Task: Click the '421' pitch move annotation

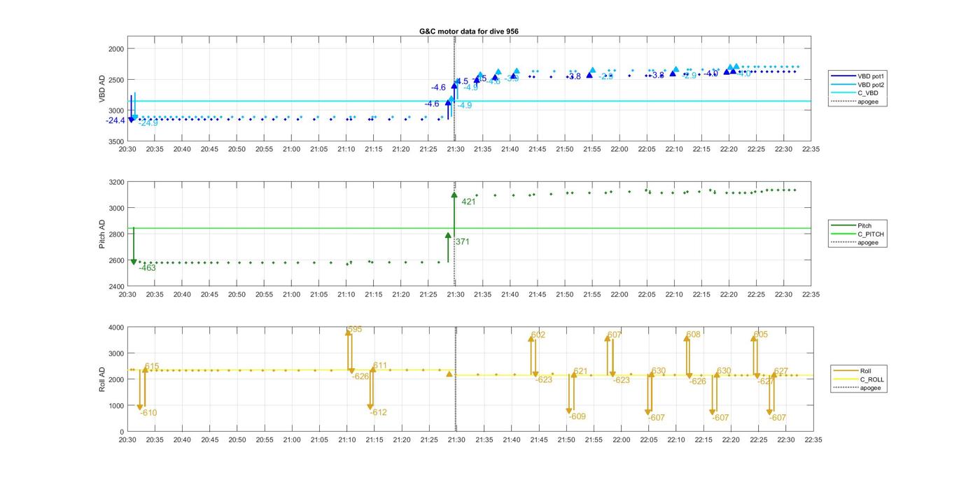Action: 468,202
